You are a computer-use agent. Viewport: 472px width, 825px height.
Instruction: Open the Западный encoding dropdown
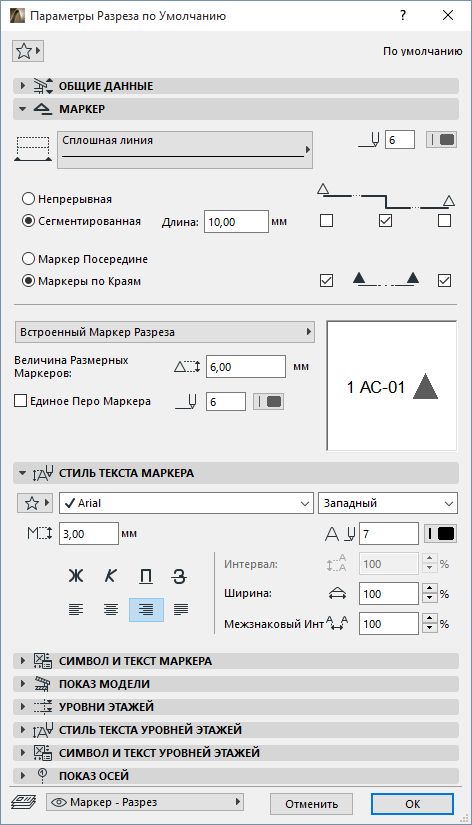coord(388,503)
